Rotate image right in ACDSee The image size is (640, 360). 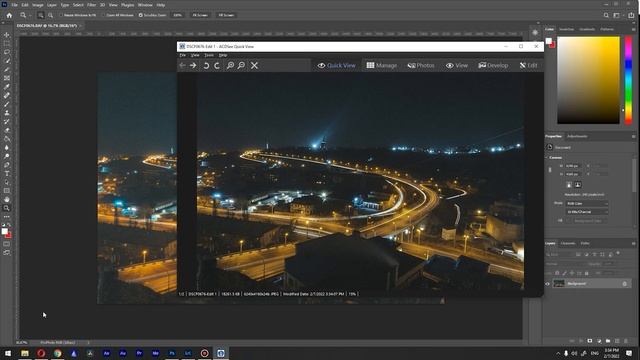pos(217,65)
